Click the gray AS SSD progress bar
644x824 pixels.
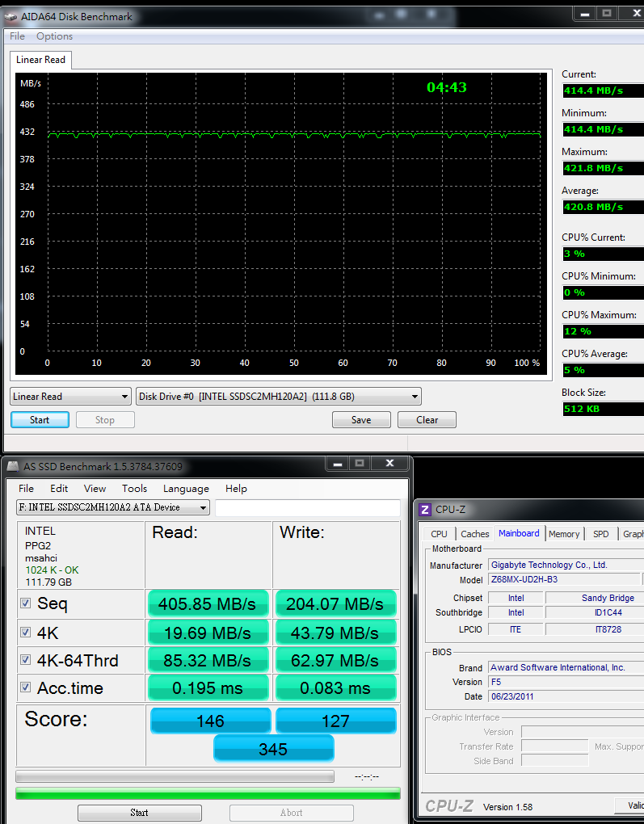[175, 776]
